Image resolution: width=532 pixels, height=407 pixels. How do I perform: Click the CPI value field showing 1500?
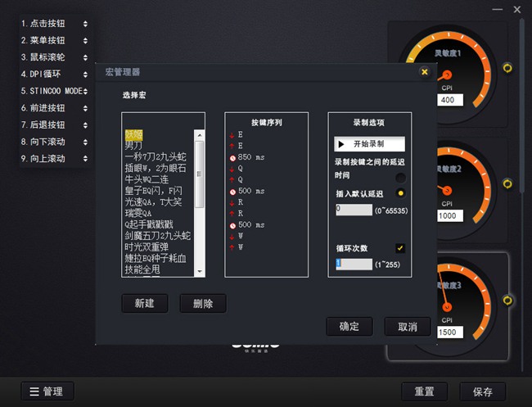(450, 332)
